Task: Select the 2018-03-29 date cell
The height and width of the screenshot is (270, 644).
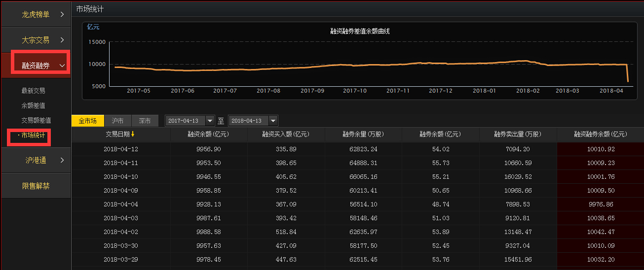Action: [x=121, y=259]
